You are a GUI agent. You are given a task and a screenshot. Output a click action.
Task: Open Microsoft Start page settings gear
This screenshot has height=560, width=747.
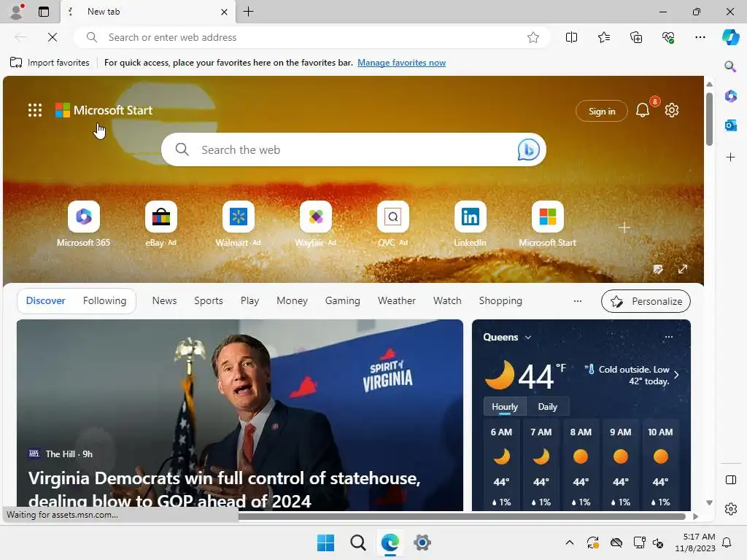point(672,111)
